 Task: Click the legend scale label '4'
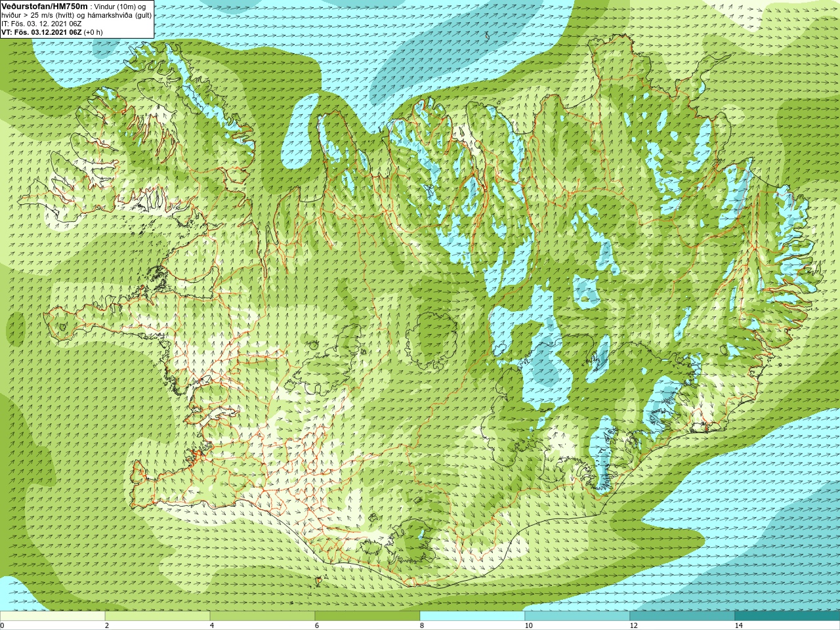click(212, 625)
